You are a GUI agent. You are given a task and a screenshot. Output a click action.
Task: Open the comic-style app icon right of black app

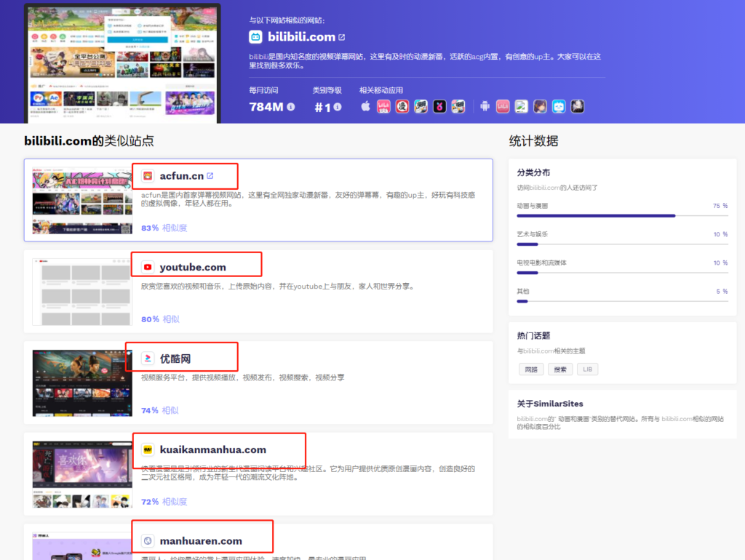(458, 106)
